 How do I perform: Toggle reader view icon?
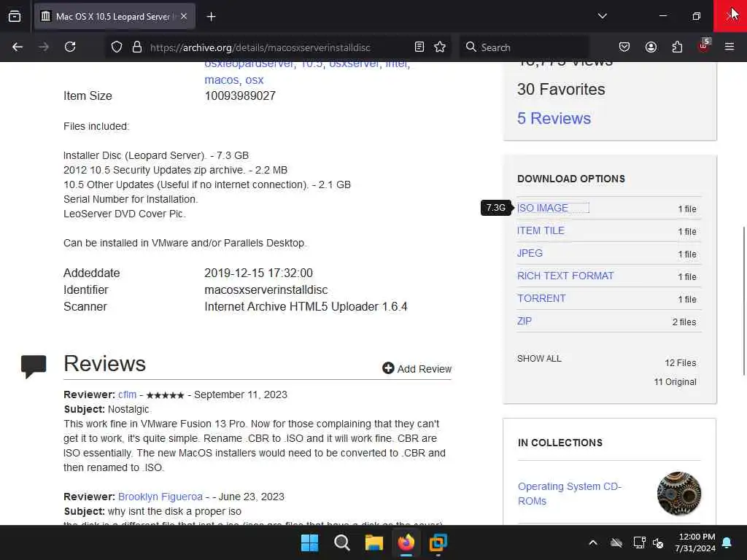[419, 47]
